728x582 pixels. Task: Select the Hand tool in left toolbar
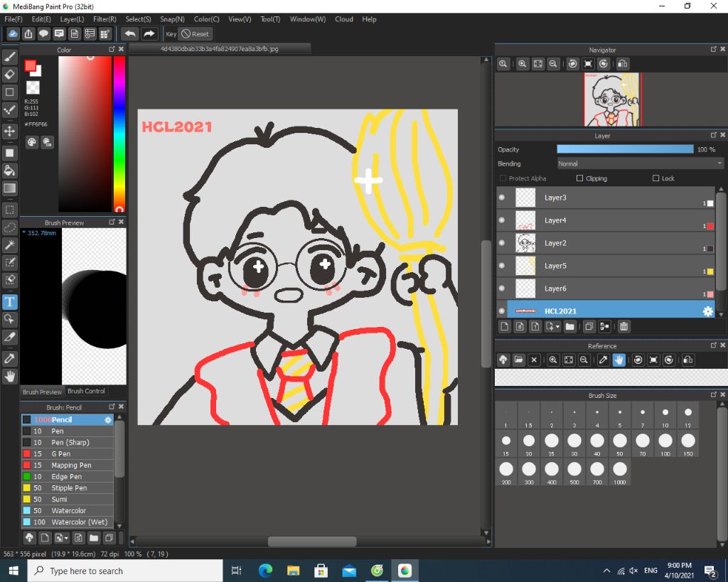click(x=10, y=376)
